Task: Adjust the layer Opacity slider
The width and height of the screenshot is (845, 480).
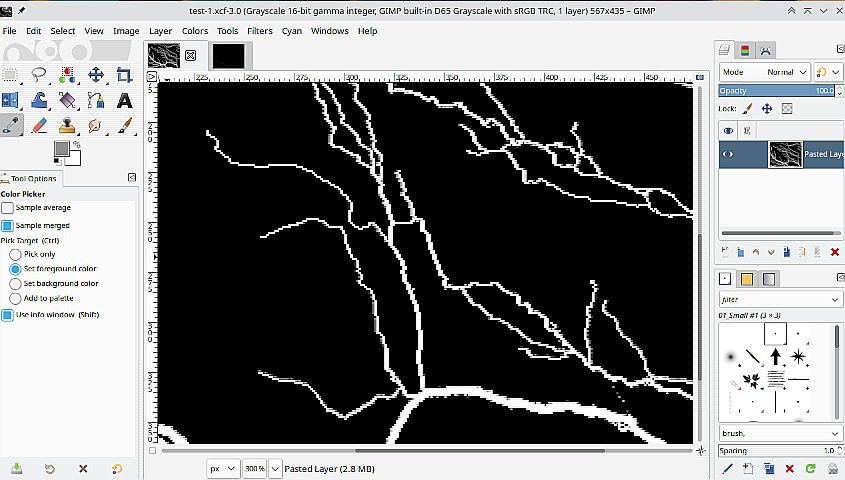Action: (x=777, y=91)
